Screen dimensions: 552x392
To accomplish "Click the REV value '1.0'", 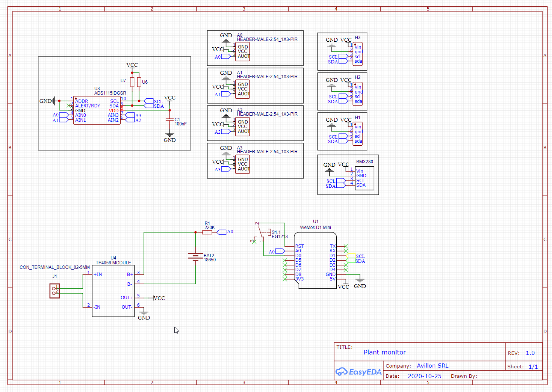I will point(530,353).
